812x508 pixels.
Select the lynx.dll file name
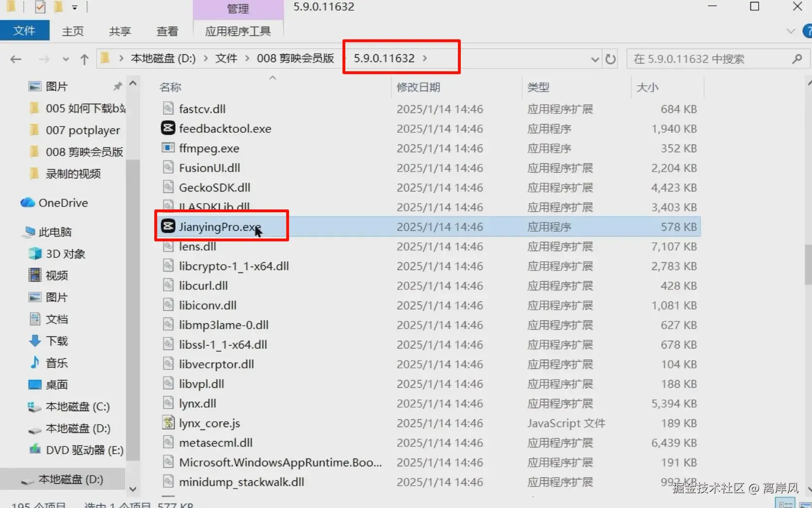click(x=197, y=403)
